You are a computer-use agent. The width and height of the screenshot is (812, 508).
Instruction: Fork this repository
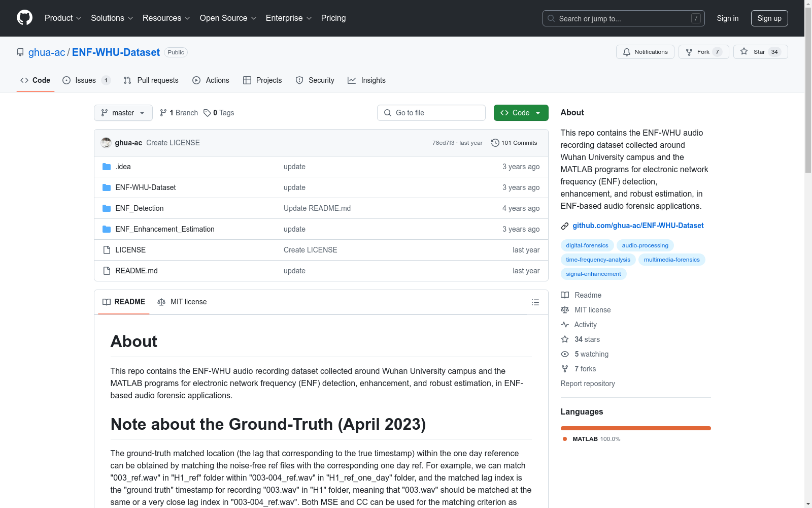(x=703, y=52)
